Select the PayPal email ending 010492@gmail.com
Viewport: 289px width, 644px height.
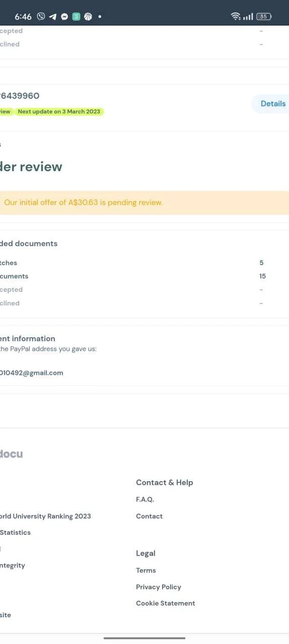[x=31, y=373]
